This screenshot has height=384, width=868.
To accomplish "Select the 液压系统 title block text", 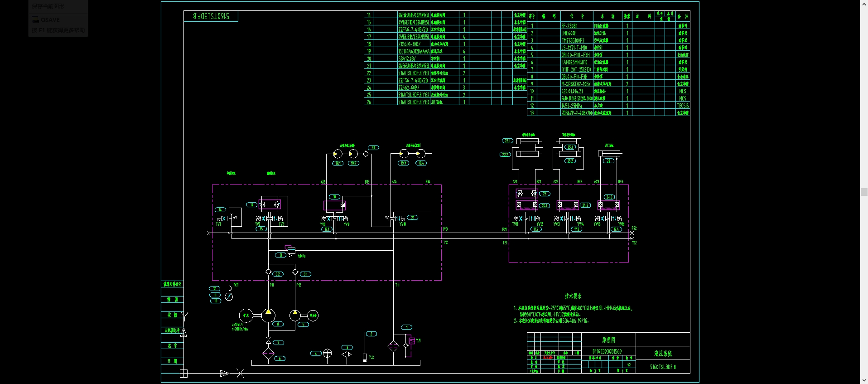I will 663,353.
